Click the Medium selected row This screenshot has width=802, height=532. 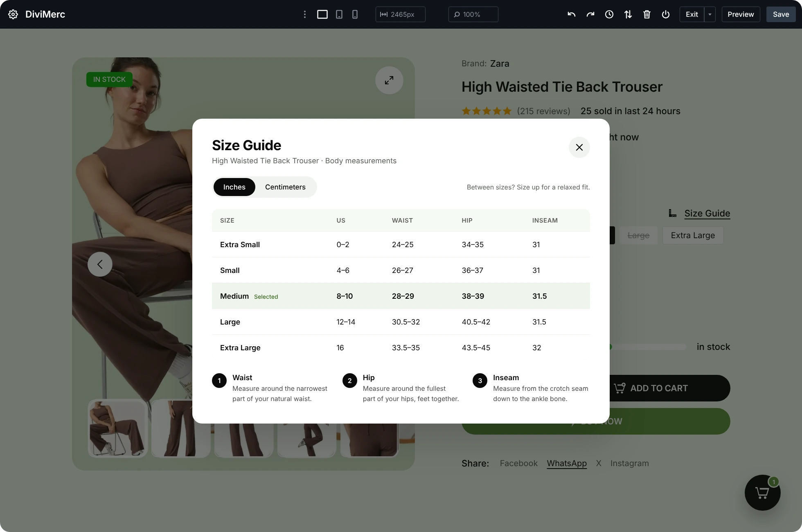click(x=401, y=296)
